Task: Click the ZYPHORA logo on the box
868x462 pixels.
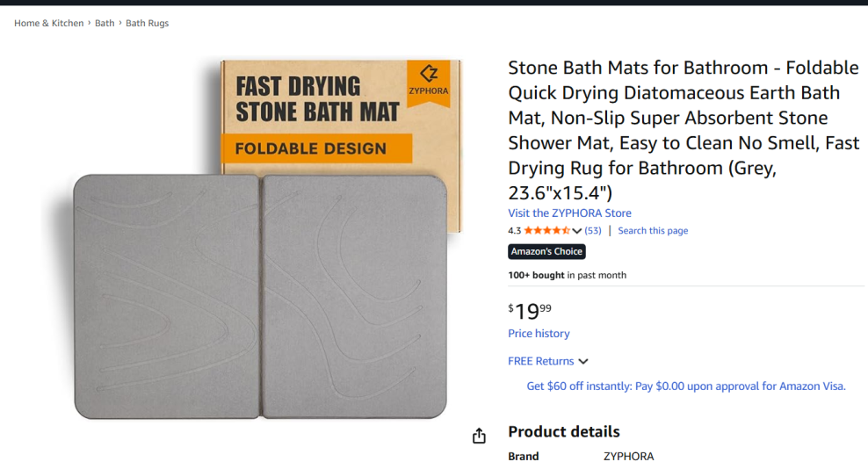Action: click(x=428, y=79)
